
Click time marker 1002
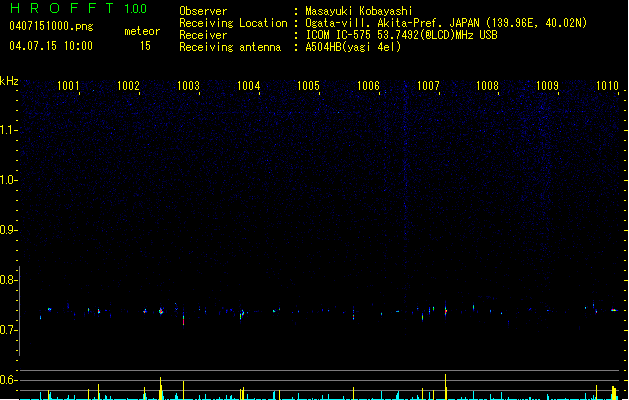coord(128,86)
